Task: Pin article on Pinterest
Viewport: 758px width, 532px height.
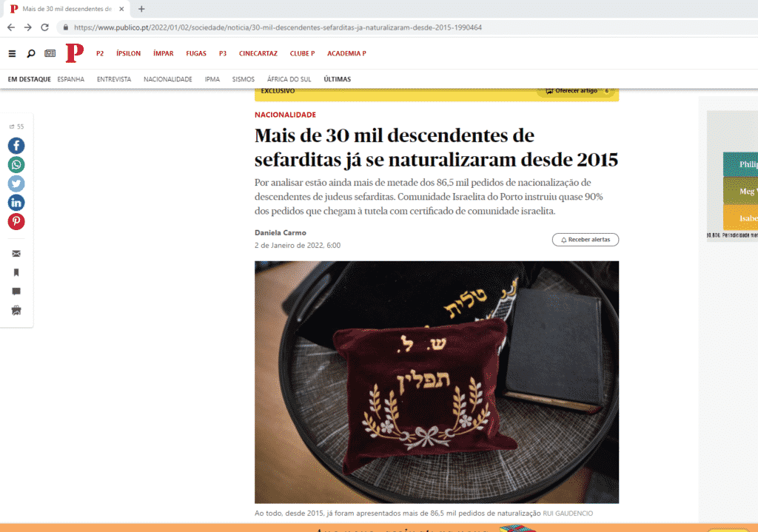Action: [x=16, y=221]
